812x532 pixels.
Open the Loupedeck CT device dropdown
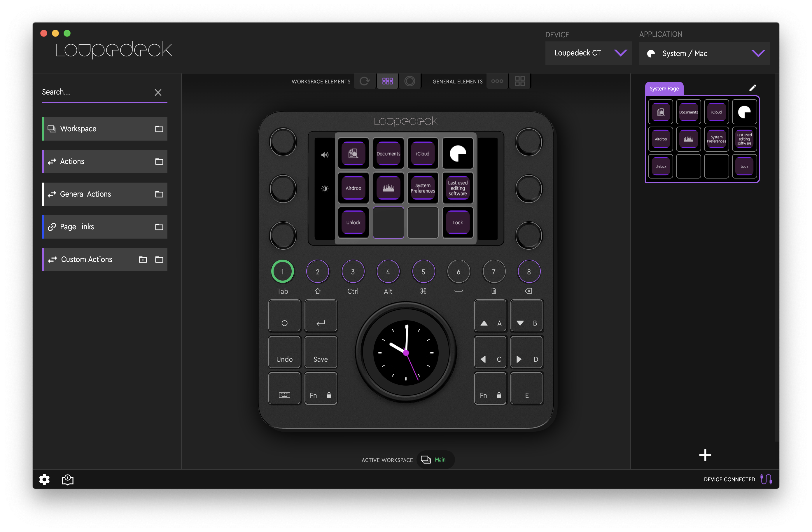click(588, 53)
